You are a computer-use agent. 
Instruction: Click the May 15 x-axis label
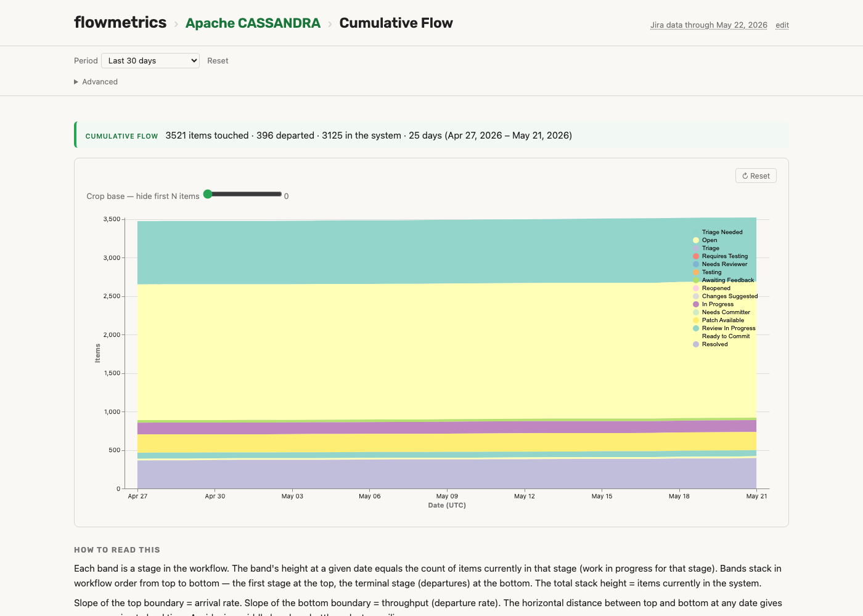602,496
